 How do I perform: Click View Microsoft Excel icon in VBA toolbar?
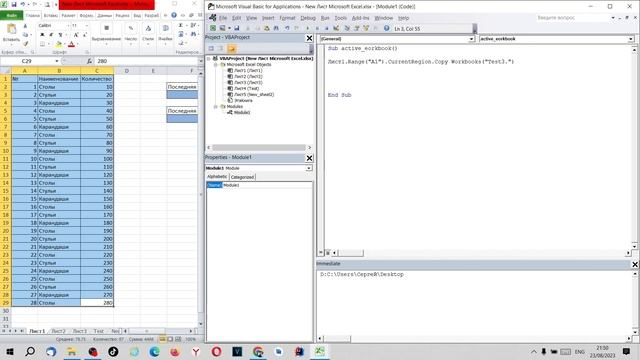213,28
